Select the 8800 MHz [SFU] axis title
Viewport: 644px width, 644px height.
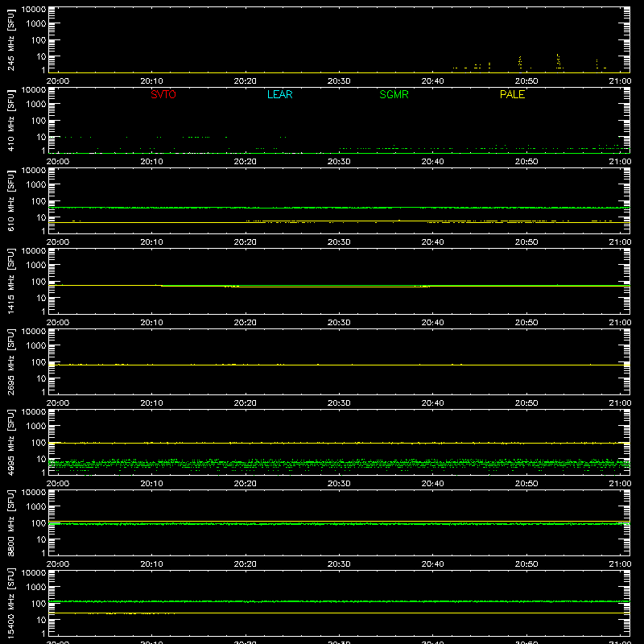tap(10, 523)
